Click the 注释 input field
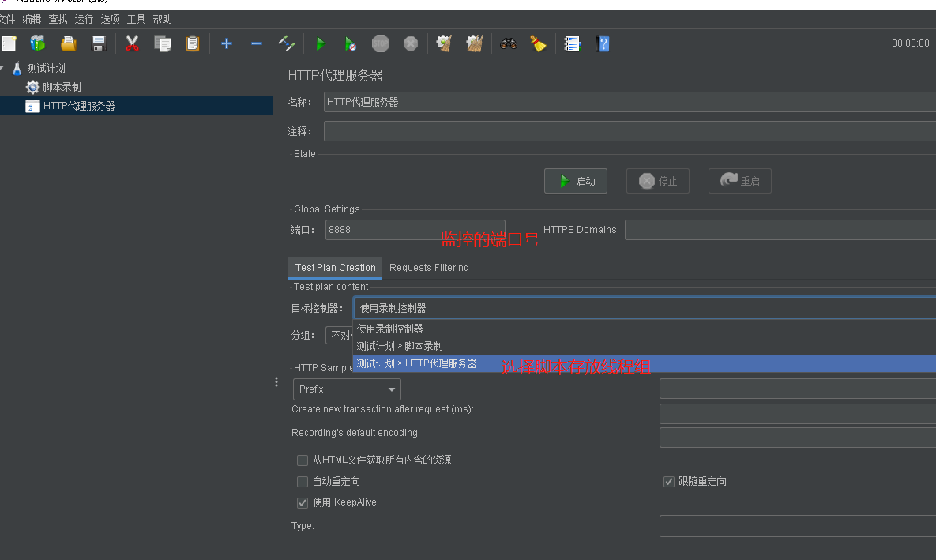936x560 pixels. pyautogui.click(x=630, y=131)
